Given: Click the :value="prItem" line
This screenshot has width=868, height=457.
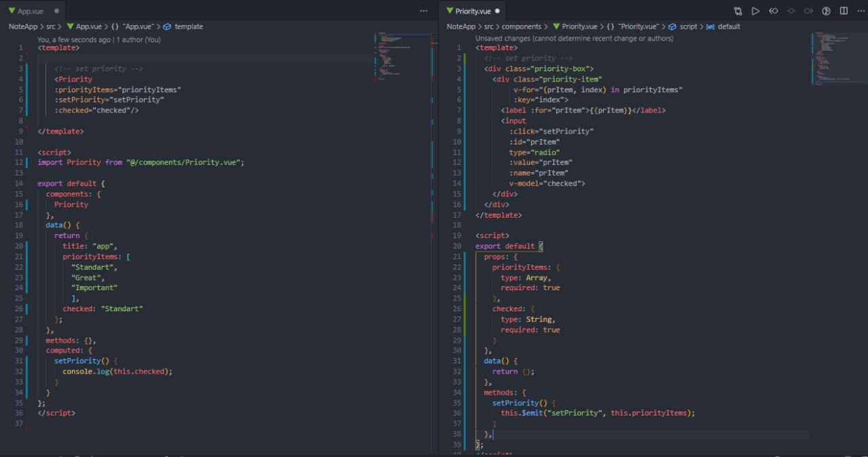Looking at the screenshot, I should tap(541, 162).
